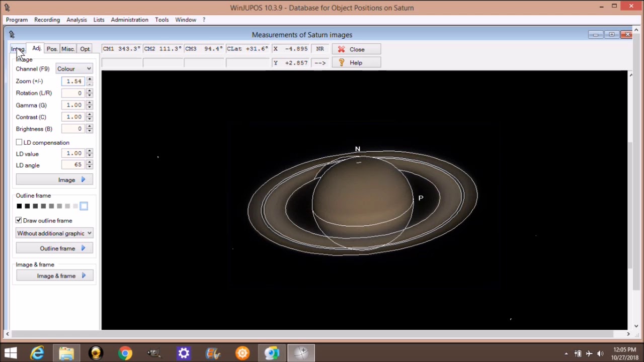The height and width of the screenshot is (362, 644).
Task: Click the blue arrow on Image button
Action: click(x=84, y=179)
